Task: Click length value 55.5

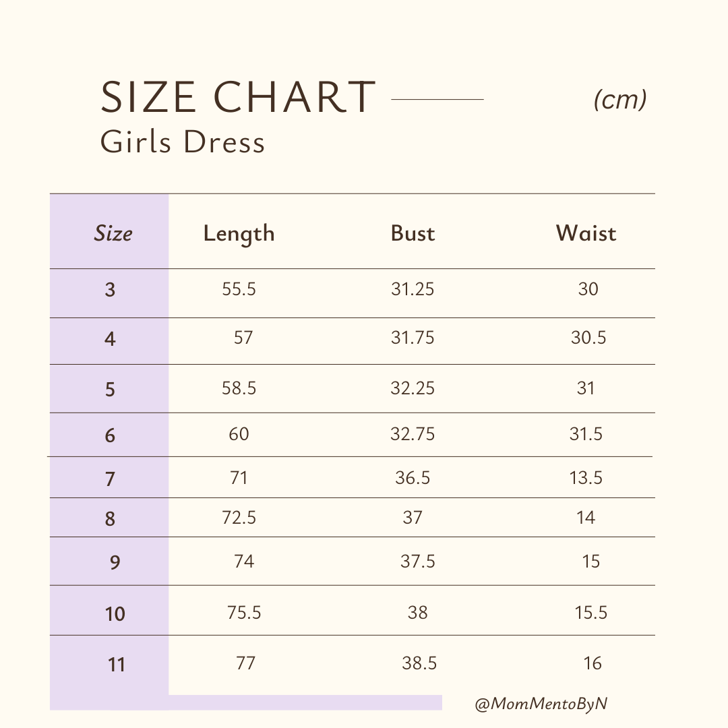Action: pyautogui.click(x=239, y=289)
